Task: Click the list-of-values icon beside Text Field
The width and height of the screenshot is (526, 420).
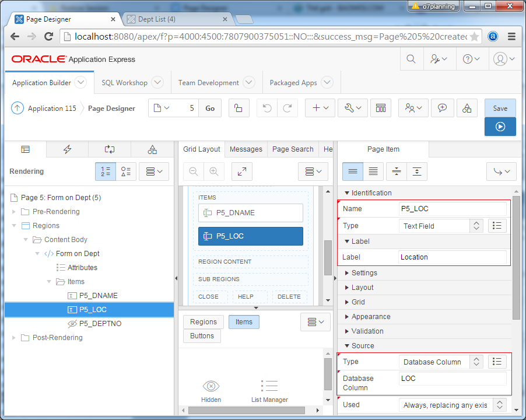Action: pyautogui.click(x=497, y=226)
